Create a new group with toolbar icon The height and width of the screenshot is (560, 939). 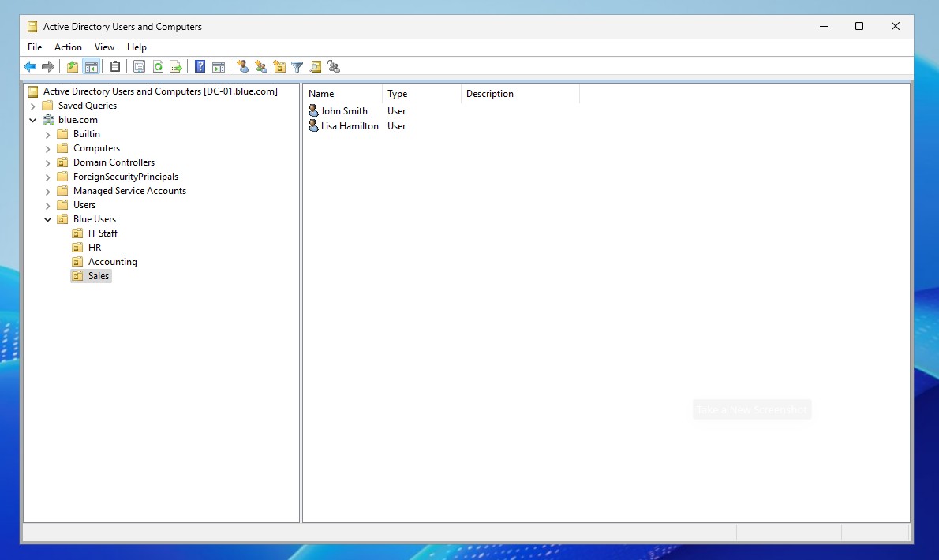click(261, 67)
